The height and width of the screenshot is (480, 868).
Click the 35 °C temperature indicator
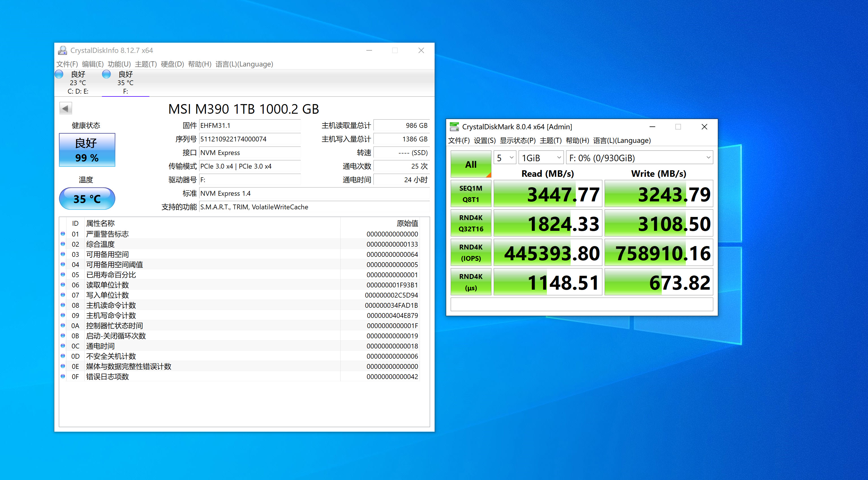(87, 199)
